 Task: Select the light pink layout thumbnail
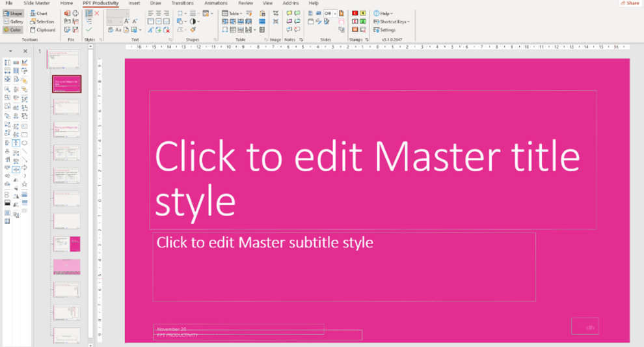click(x=66, y=267)
